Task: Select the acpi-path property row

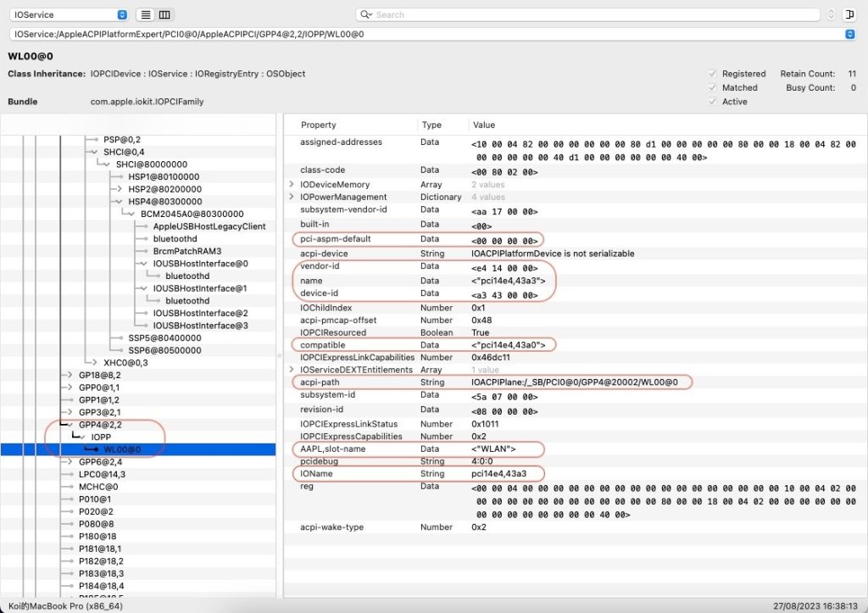Action: [576, 382]
